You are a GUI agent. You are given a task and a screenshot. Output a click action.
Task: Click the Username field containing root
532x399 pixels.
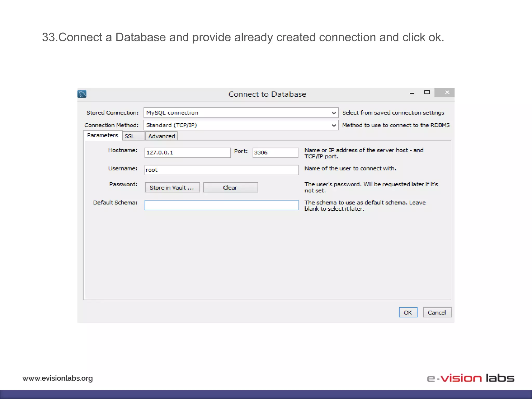(x=222, y=170)
